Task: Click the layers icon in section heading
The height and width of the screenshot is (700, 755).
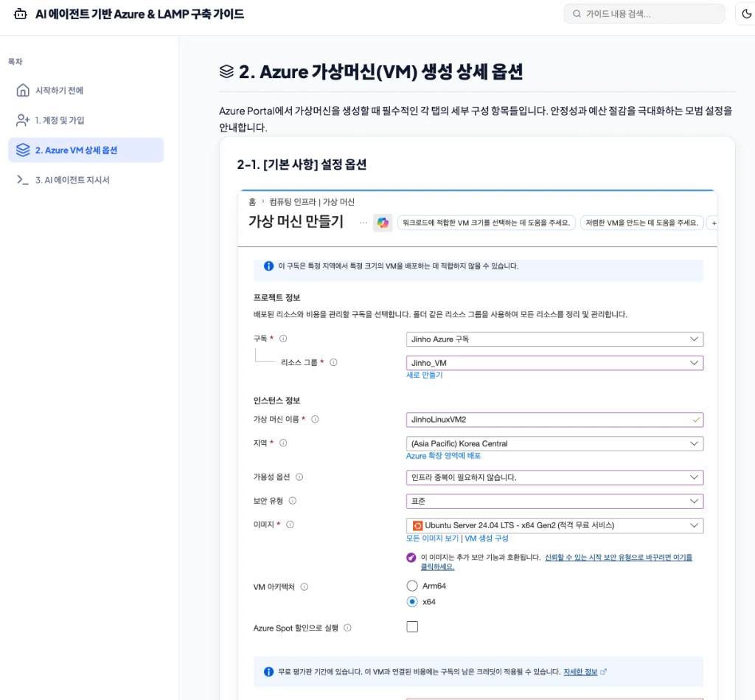Action: (226, 72)
